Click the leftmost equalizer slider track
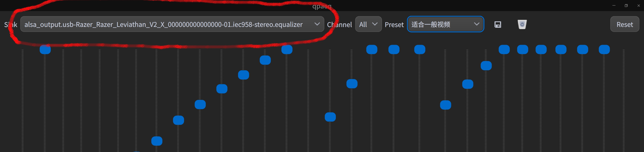The width and height of the screenshot is (644, 152). [22, 100]
